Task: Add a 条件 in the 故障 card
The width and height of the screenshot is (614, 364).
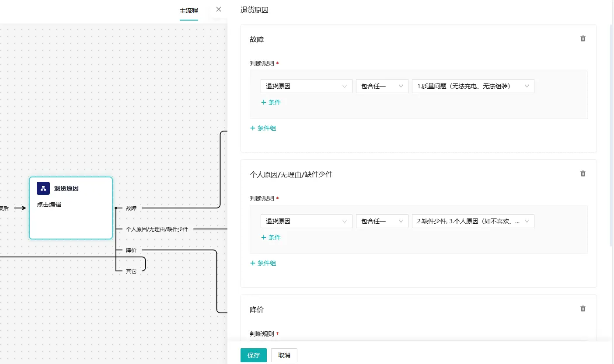Action: pos(271,102)
